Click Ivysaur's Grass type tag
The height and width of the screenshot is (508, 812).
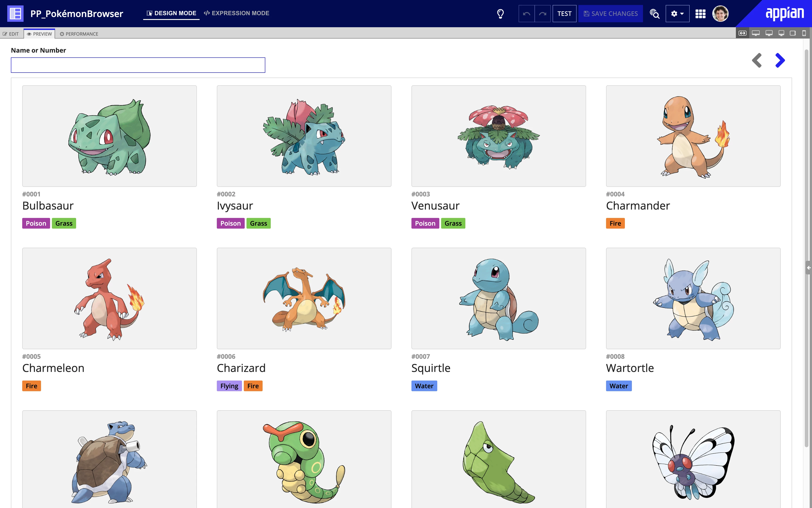pyautogui.click(x=258, y=223)
